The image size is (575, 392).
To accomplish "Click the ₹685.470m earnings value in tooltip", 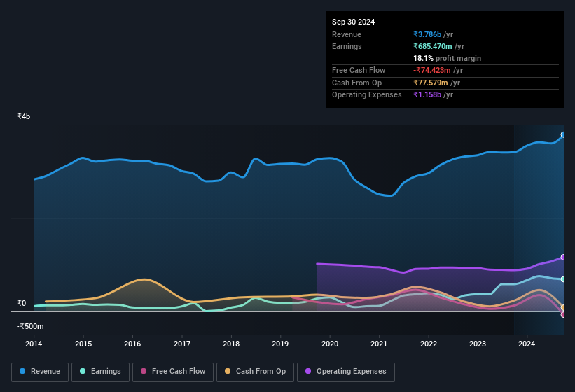I will [x=433, y=46].
